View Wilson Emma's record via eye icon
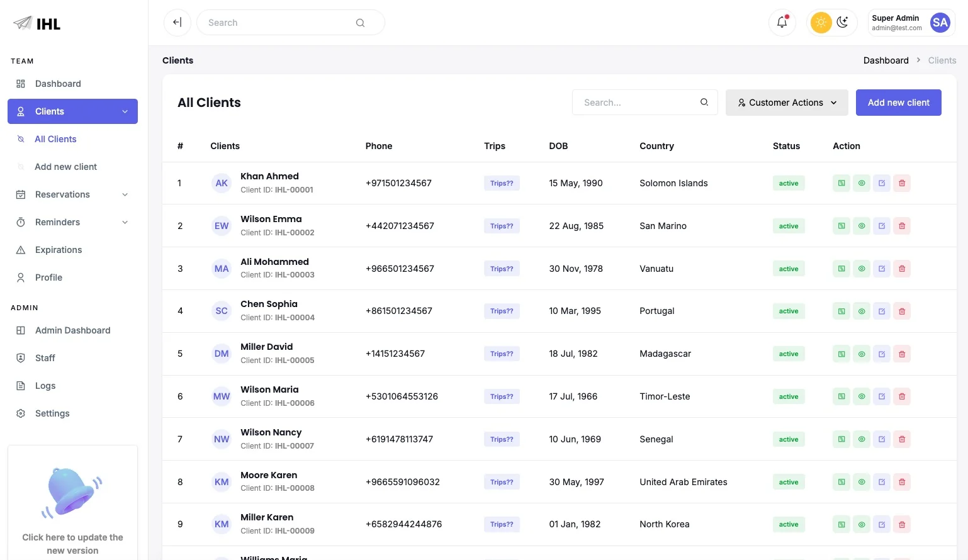The width and height of the screenshot is (968, 560). 862,226
